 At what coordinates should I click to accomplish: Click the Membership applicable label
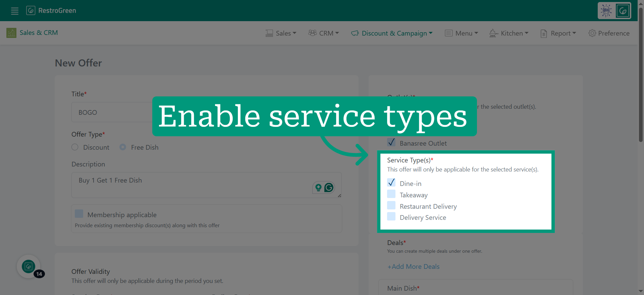122,215
